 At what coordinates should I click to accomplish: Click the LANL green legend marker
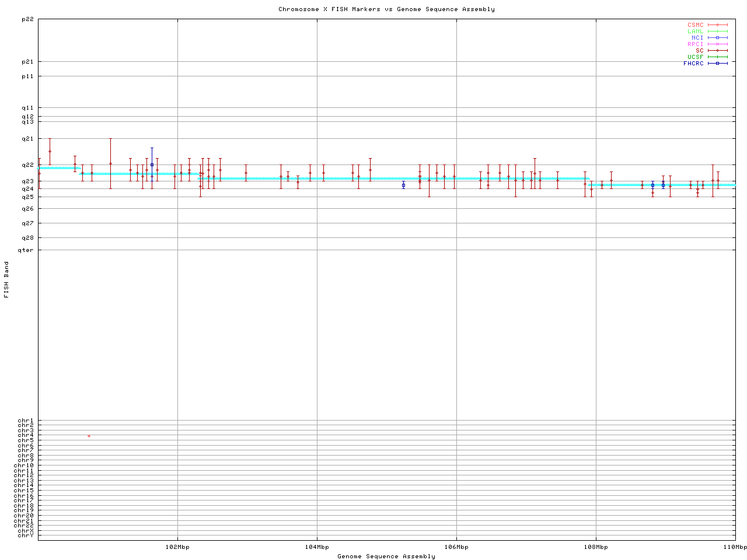coord(717,32)
